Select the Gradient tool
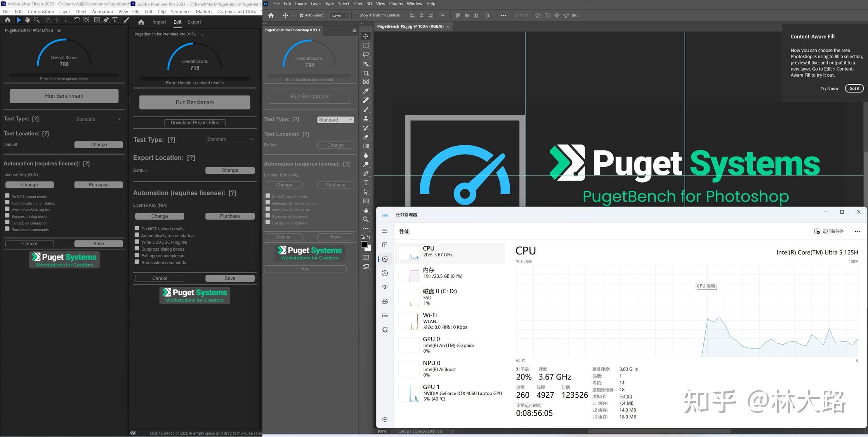The width and height of the screenshot is (868, 437). pyautogui.click(x=366, y=146)
